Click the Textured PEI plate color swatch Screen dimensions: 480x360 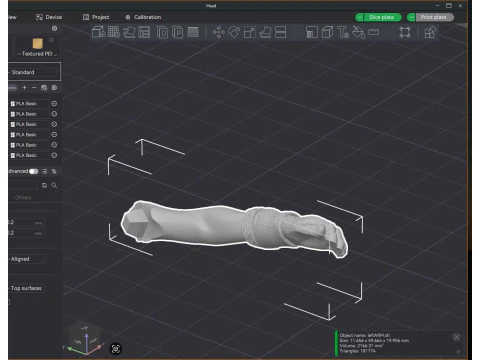point(38,43)
